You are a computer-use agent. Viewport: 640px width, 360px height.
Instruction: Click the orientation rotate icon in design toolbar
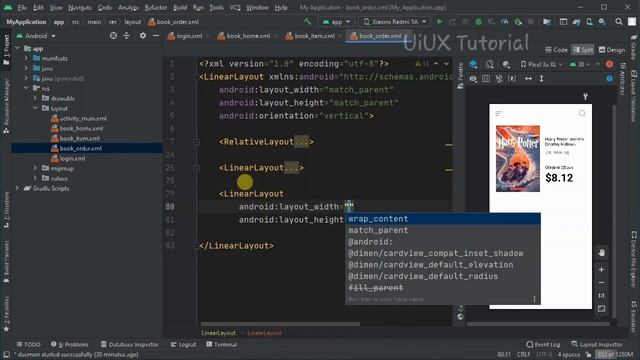coord(489,64)
